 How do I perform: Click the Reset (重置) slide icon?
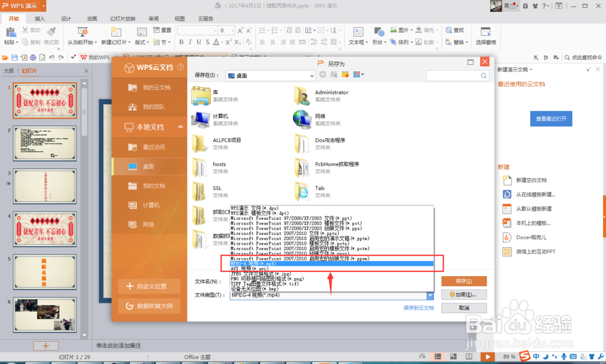(x=156, y=30)
